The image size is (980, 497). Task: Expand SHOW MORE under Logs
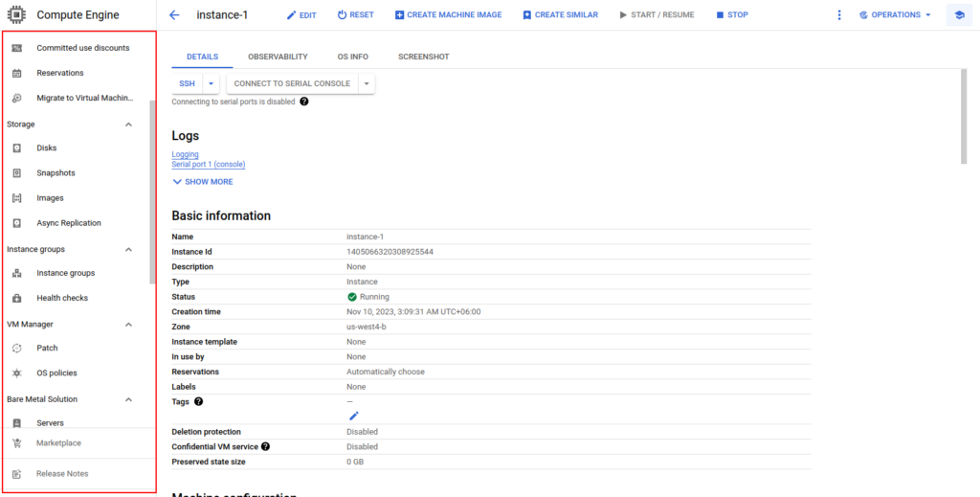coord(203,182)
